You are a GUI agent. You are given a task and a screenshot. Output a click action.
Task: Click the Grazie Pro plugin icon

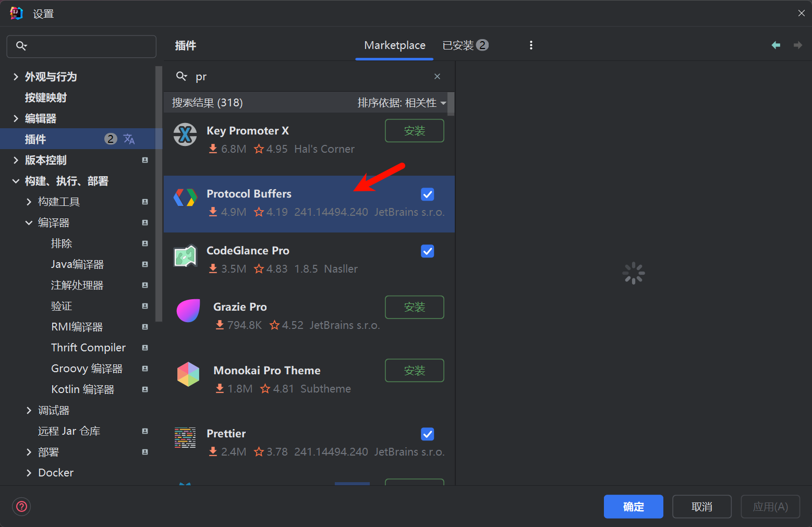tap(188, 311)
